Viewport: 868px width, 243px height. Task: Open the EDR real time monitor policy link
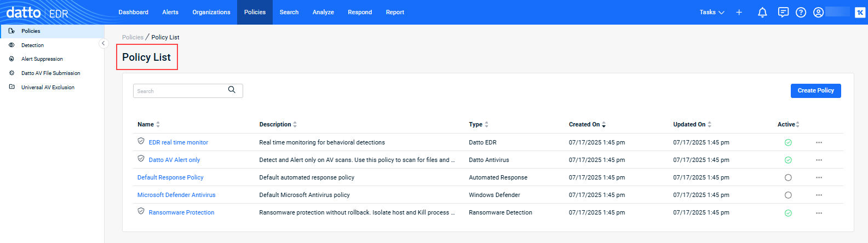pyautogui.click(x=179, y=142)
